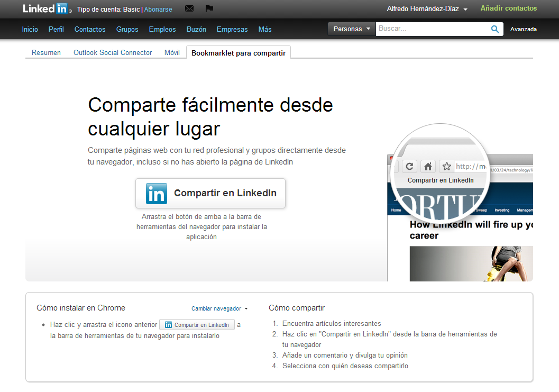Go to Grupos in navigation bar
This screenshot has width=559, height=392.
(127, 29)
